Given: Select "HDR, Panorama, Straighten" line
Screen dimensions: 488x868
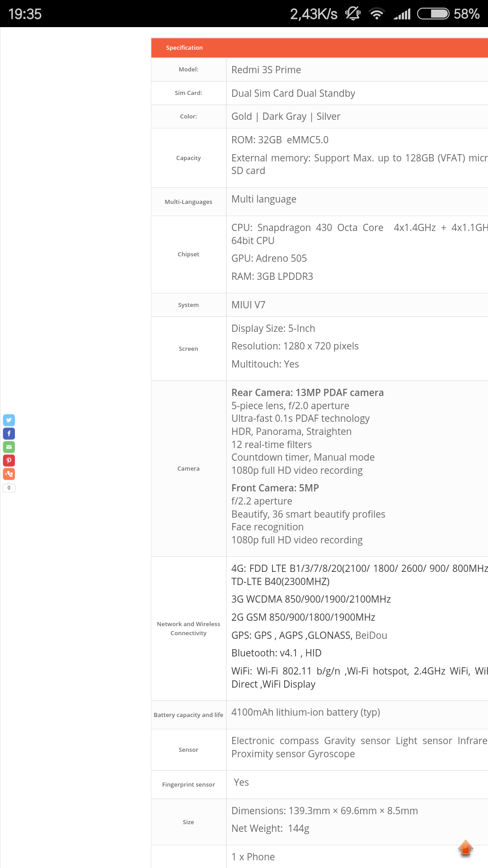Looking at the screenshot, I should point(291,431).
